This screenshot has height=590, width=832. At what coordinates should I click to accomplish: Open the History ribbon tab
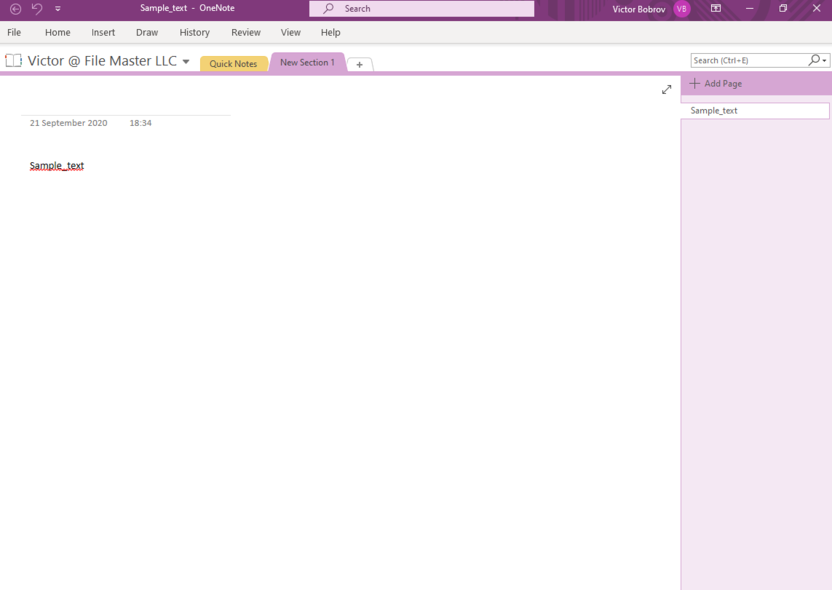click(x=194, y=33)
